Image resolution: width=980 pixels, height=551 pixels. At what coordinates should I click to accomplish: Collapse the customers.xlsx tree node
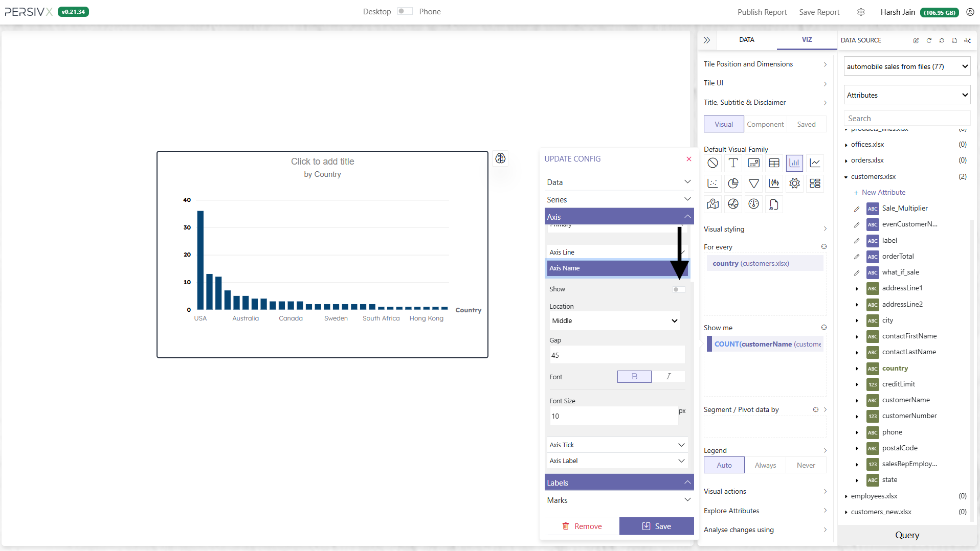pyautogui.click(x=846, y=177)
